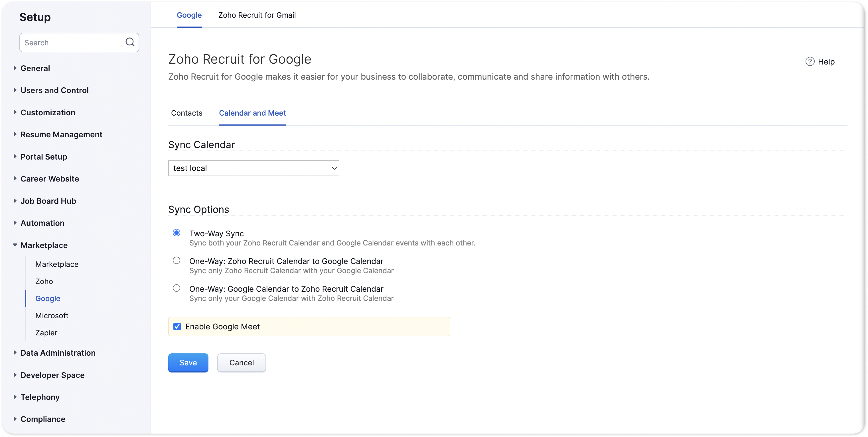This screenshot has width=868, height=437.
Task: Uncheck the Enable Google Meet checkbox
Action: point(177,327)
